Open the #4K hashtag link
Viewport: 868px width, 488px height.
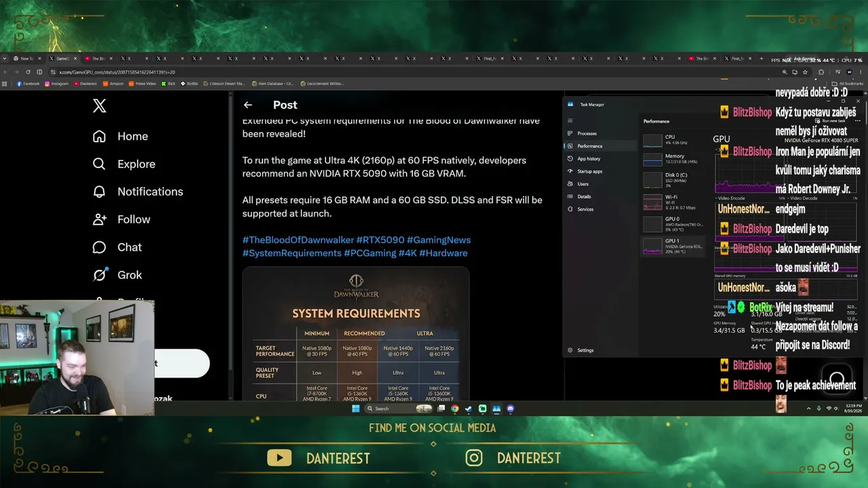coord(408,253)
